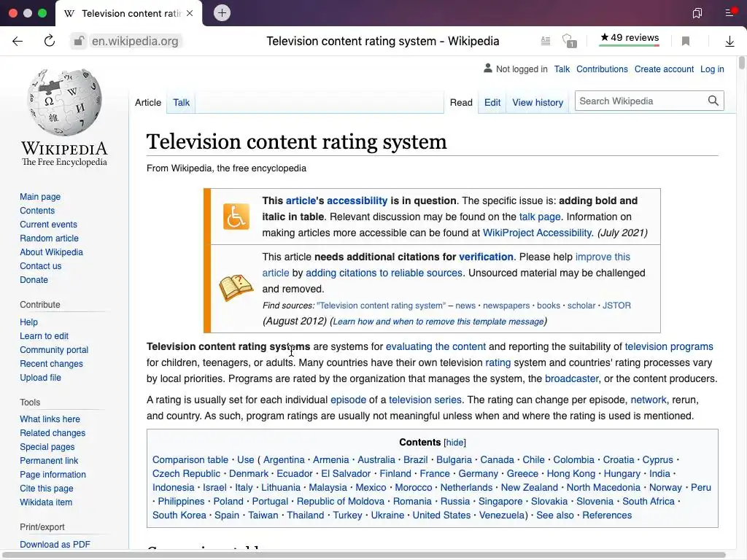Open JSTOR find-sources link

[616, 306]
